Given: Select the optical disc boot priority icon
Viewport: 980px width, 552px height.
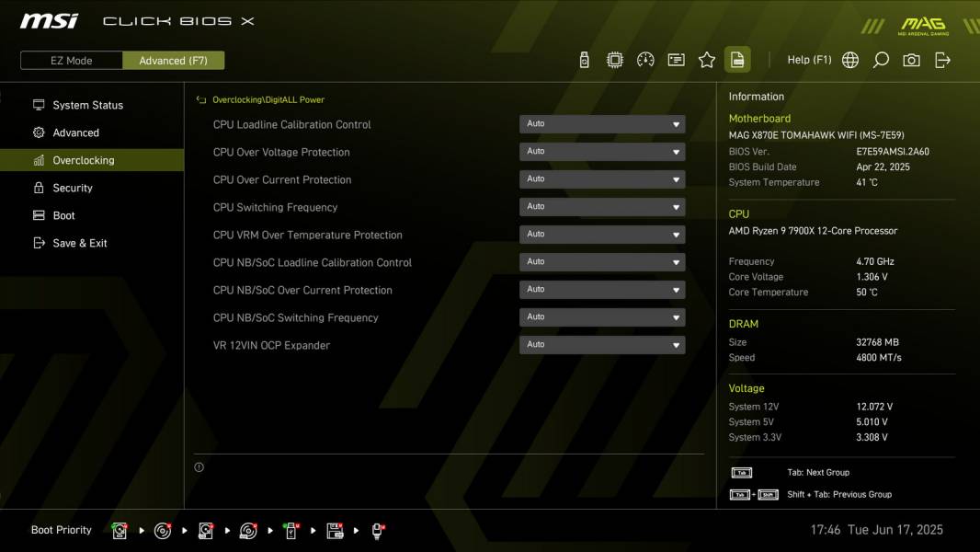Looking at the screenshot, I should [163, 531].
